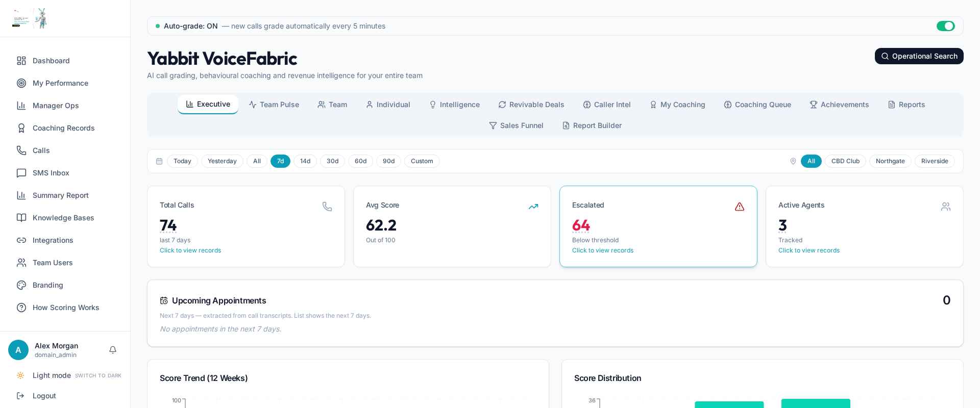Viewport: 980px width, 408px height.
Task: Click the location pin icon beside All
Action: pyautogui.click(x=793, y=161)
